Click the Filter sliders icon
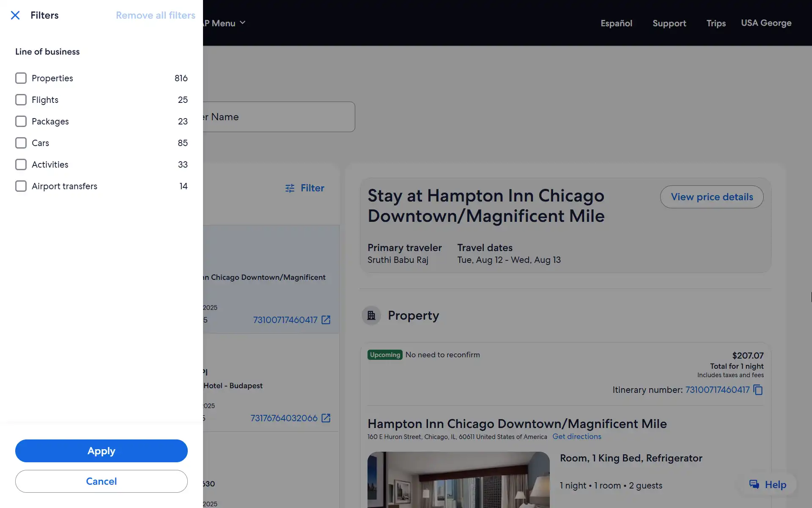Screen dimensions: 812x508 290,188
